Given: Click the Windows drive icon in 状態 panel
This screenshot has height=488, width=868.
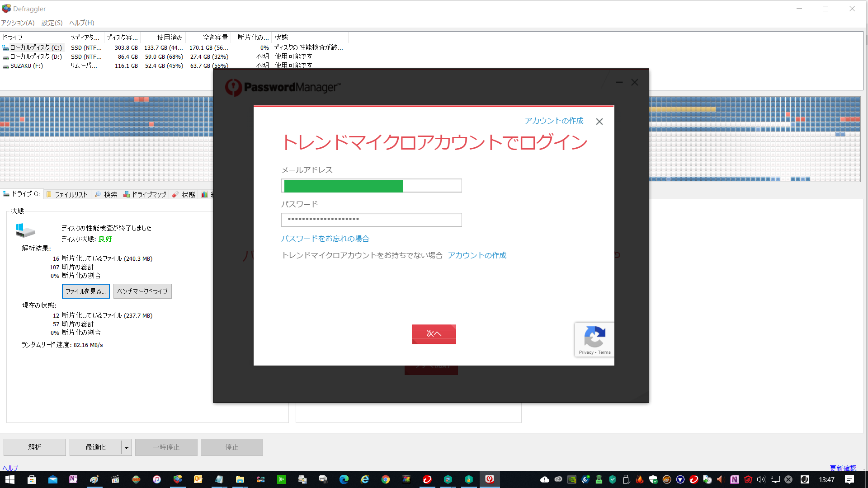Looking at the screenshot, I should coord(25,230).
